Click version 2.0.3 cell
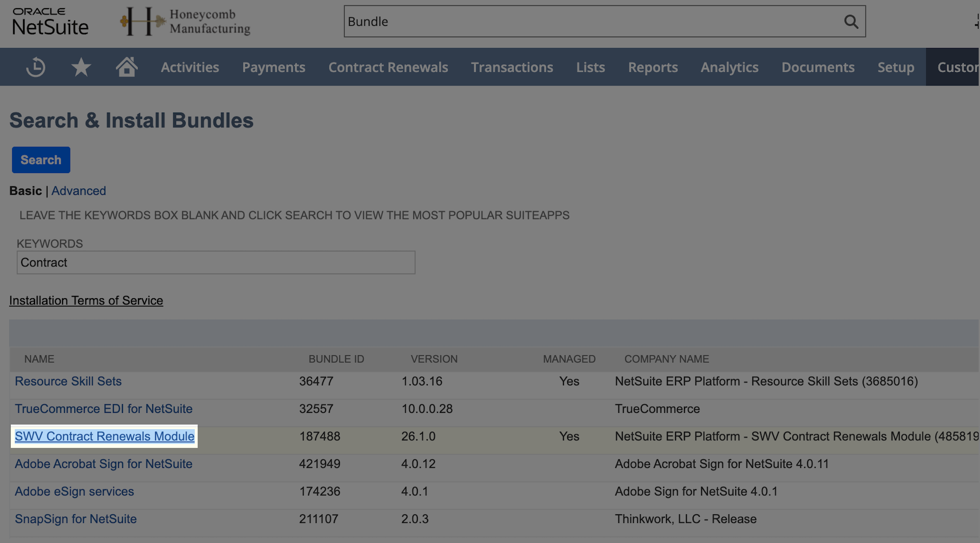The image size is (980, 543). pos(415,519)
